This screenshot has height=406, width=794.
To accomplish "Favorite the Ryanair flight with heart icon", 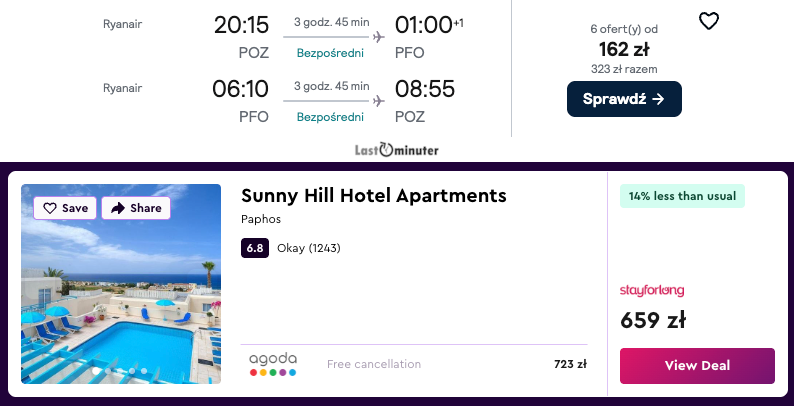I will tap(708, 21).
